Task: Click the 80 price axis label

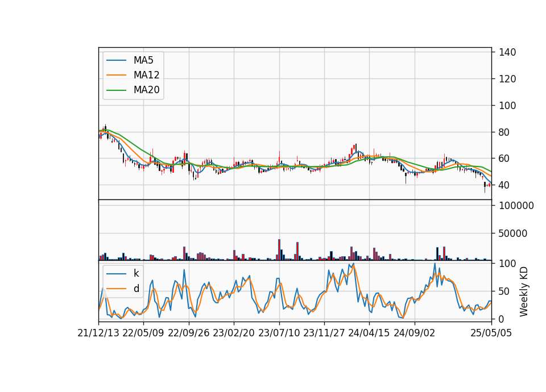Action: point(504,132)
